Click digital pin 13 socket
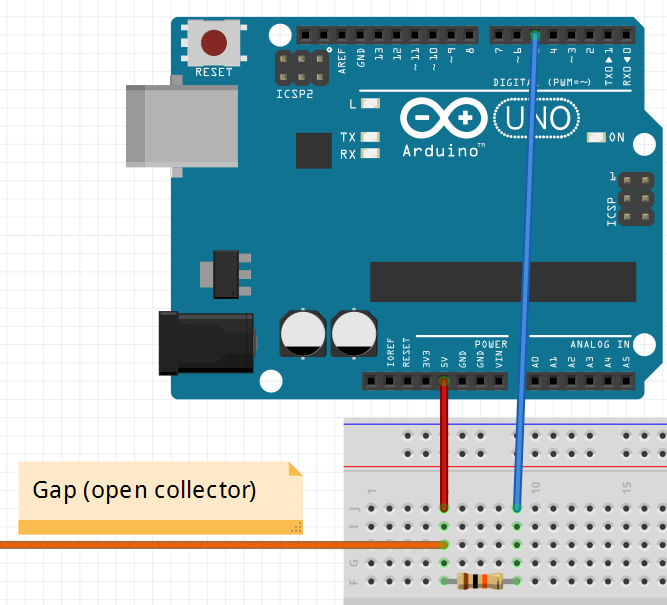 378,34
